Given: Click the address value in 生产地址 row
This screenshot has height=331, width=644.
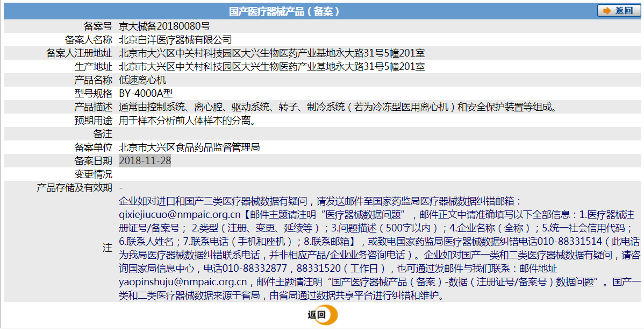Looking at the screenshot, I should point(272,67).
